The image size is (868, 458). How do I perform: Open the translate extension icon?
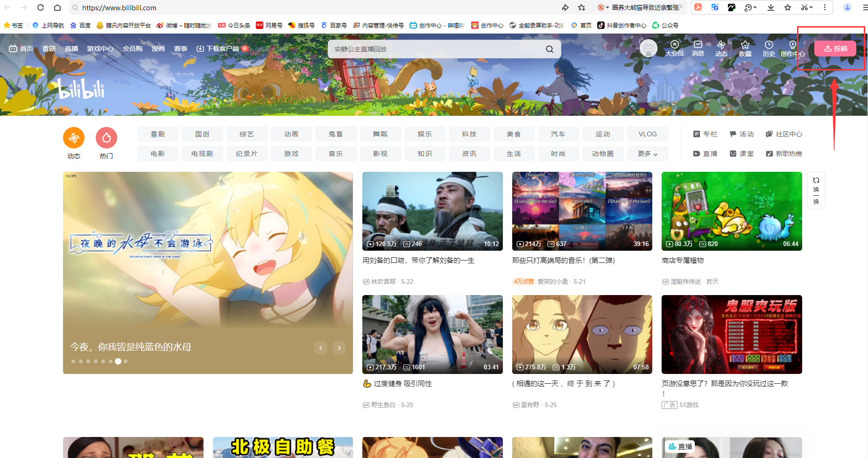click(x=715, y=7)
